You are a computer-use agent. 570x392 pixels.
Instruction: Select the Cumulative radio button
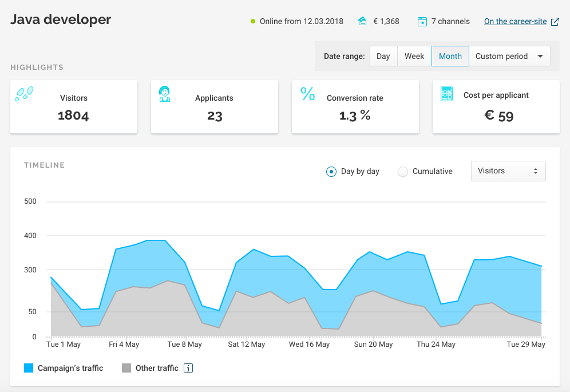coord(403,172)
